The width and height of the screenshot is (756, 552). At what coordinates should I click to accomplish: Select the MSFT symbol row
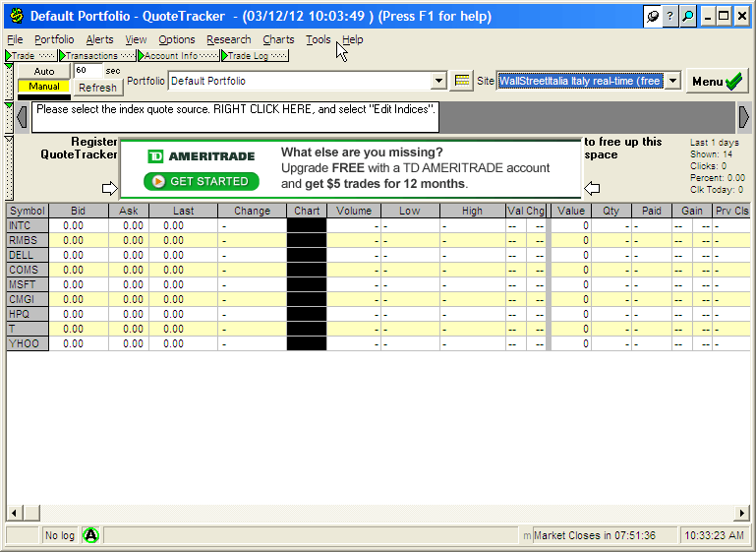27,284
